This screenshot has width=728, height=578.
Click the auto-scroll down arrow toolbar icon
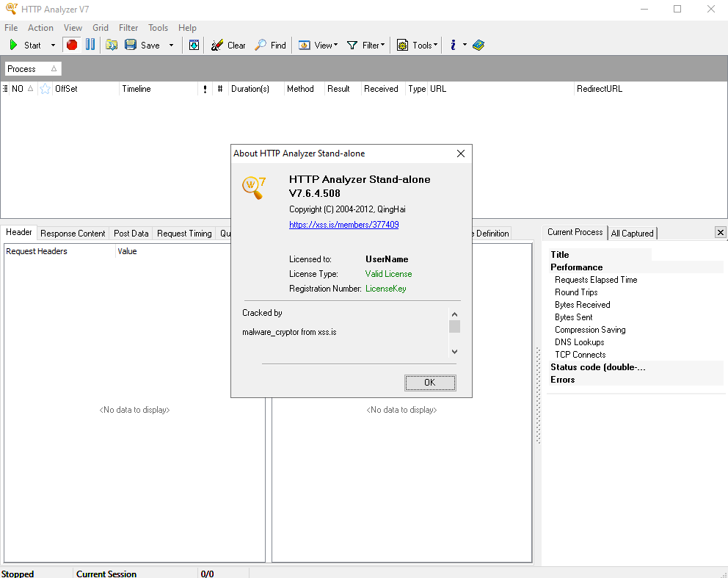194,45
